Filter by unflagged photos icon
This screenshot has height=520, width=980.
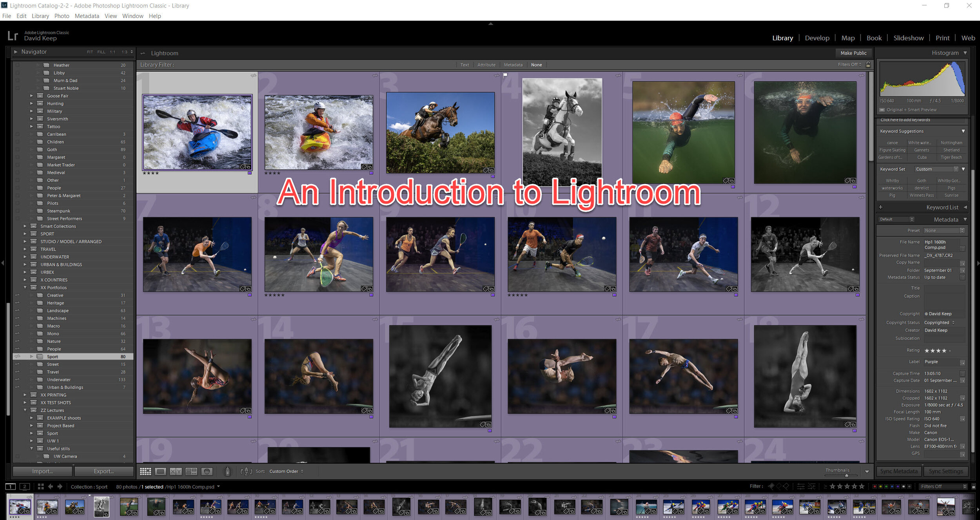779,486
